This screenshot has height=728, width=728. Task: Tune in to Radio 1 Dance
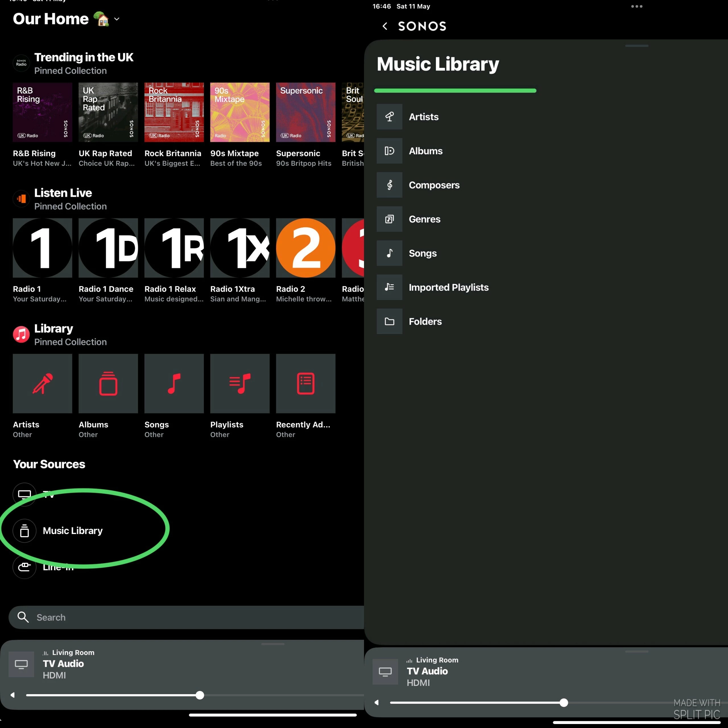[x=108, y=248]
